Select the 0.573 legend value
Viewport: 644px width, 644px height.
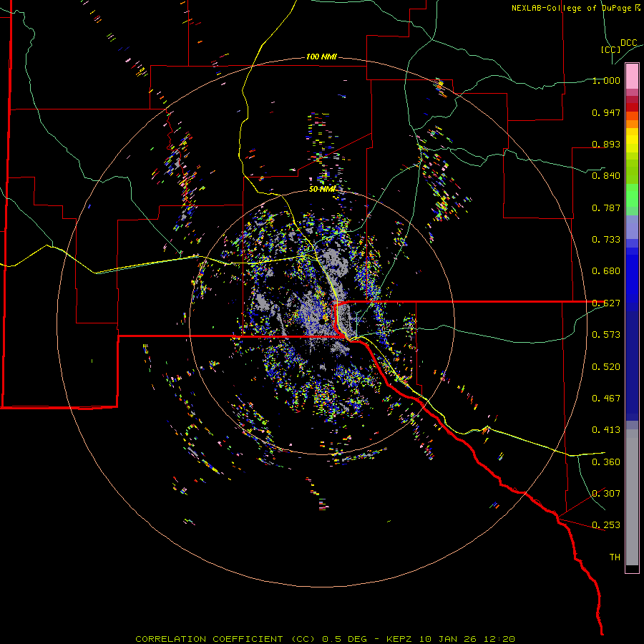[606, 335]
